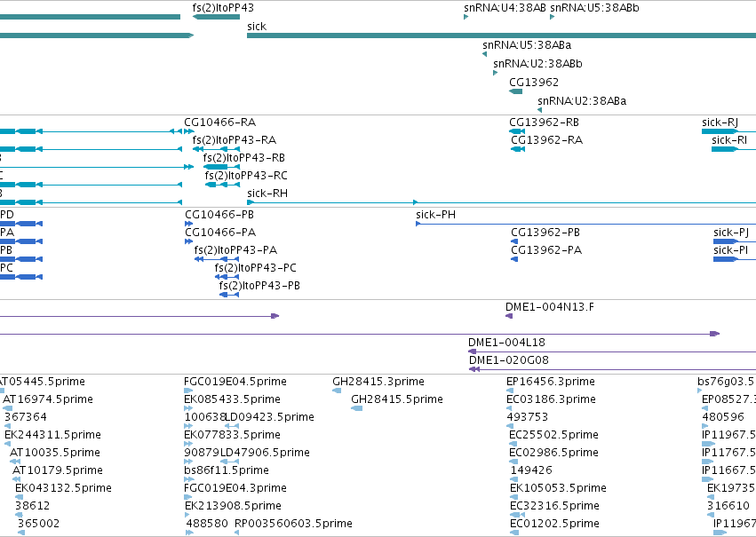Select the 149426 EST label
Viewport: 756px width, 537px height.
click(x=531, y=470)
